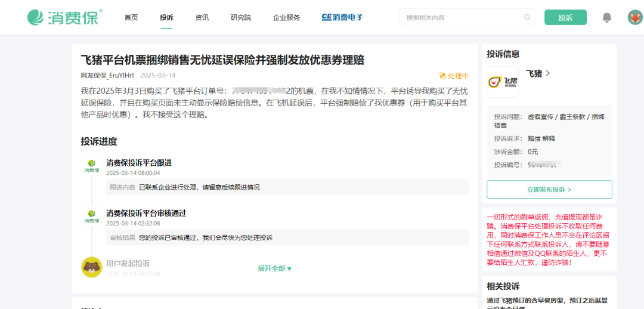Viewport: 644px width, 309px height.
Task: Click timestamp 2025-03-14 08:00:04
Action: tap(133, 173)
